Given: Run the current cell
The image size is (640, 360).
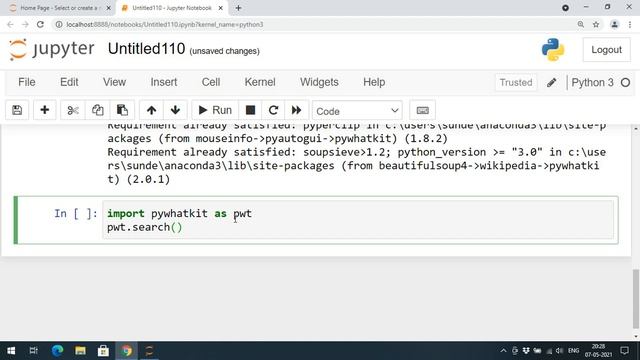Looking at the screenshot, I should point(215,110).
